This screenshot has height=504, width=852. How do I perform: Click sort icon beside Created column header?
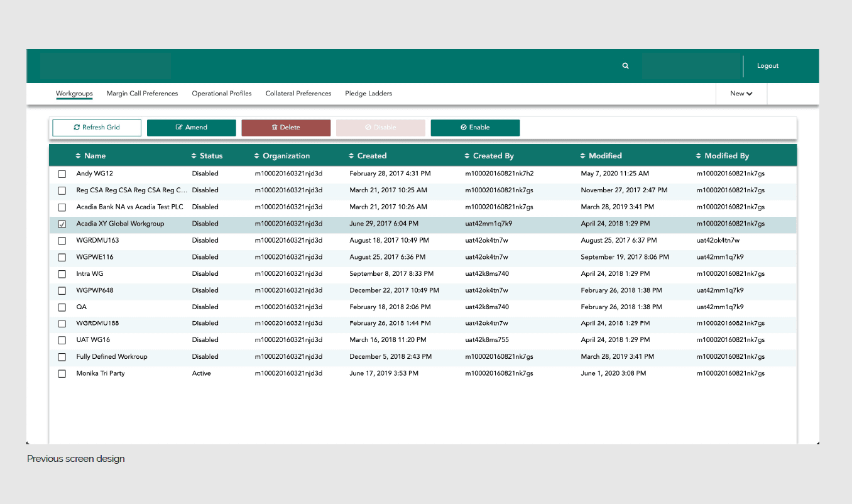351,156
